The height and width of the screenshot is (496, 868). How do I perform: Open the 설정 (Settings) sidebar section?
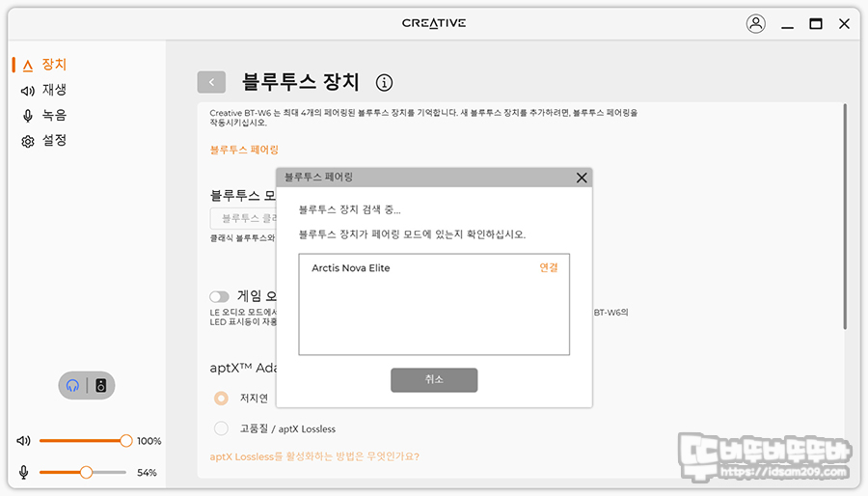point(44,141)
